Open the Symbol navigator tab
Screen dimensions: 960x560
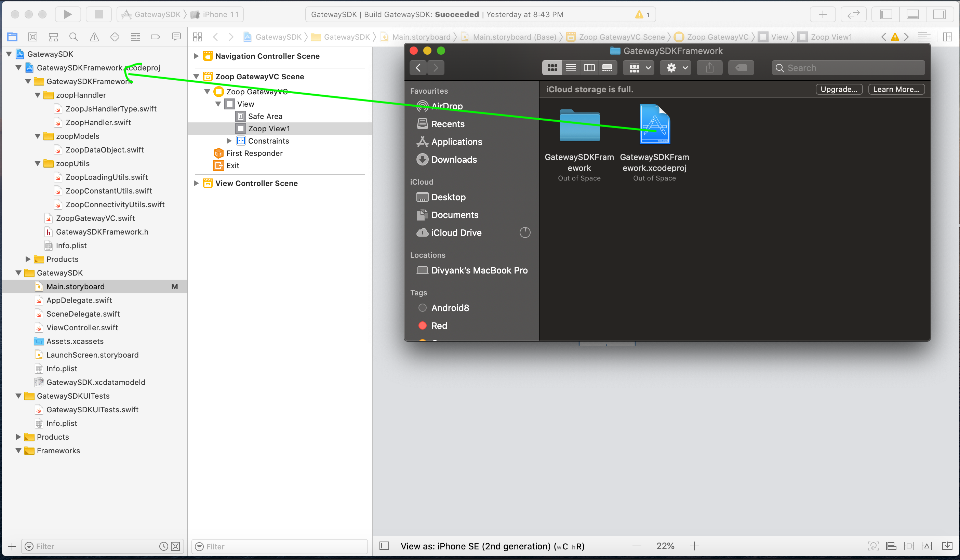53,37
